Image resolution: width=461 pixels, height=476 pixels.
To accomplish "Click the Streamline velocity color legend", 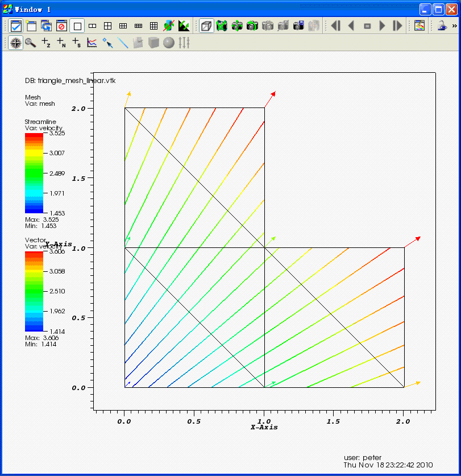I will (33, 173).
